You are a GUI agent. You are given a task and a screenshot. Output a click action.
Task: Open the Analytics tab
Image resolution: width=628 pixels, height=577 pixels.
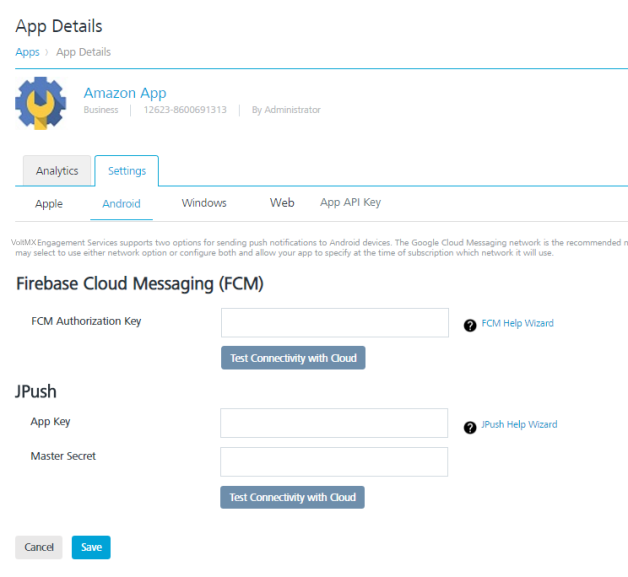click(57, 171)
